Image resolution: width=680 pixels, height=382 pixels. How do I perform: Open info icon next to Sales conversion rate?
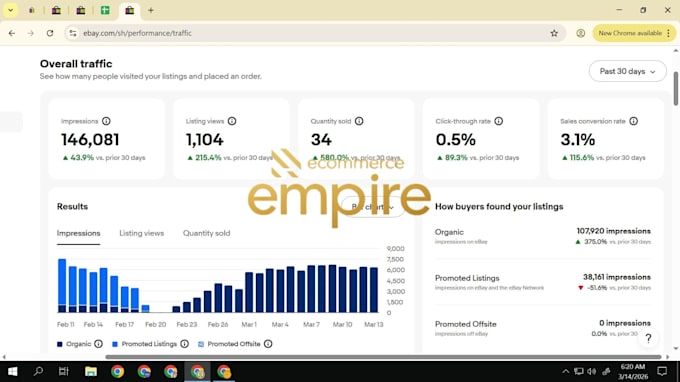click(x=634, y=121)
